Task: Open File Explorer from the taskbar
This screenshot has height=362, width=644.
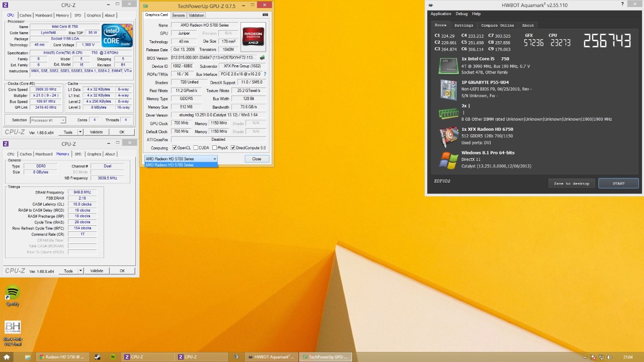Action: click(28, 357)
